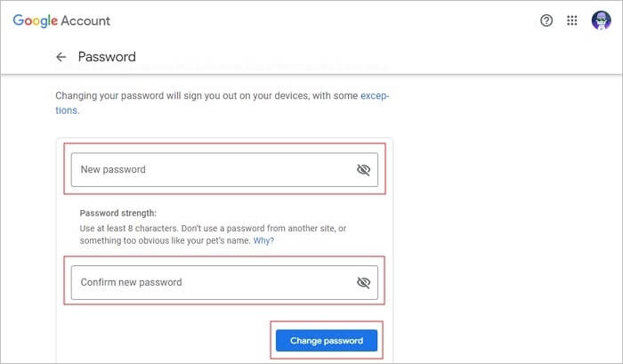Toggle visibility eye in New password field

[x=363, y=169]
